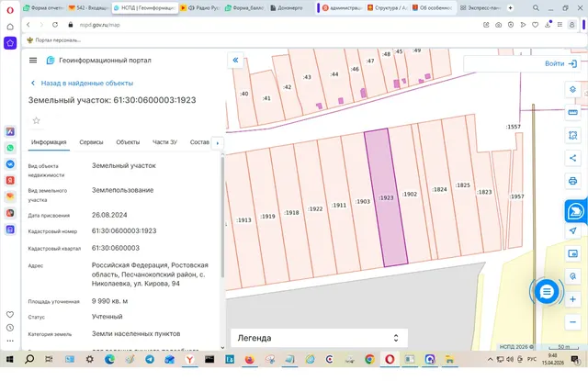
Task: Activate the area selection tool
Action: [x=572, y=135]
